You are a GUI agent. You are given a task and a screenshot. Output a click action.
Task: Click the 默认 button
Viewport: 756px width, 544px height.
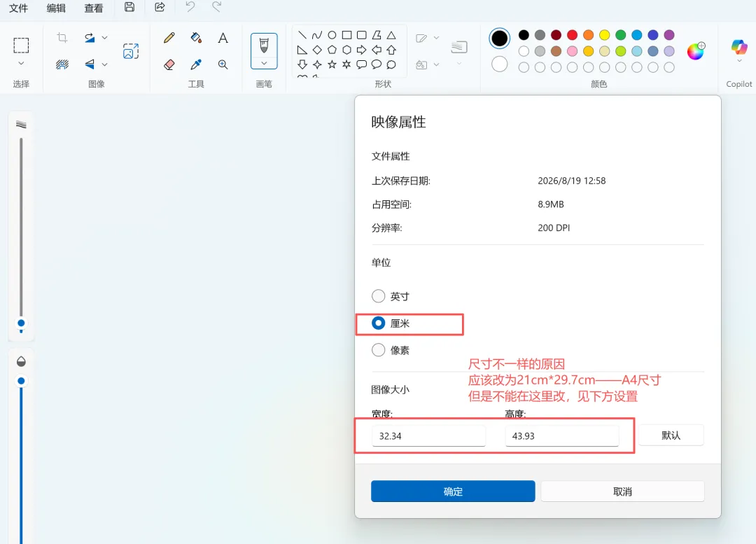[671, 435]
